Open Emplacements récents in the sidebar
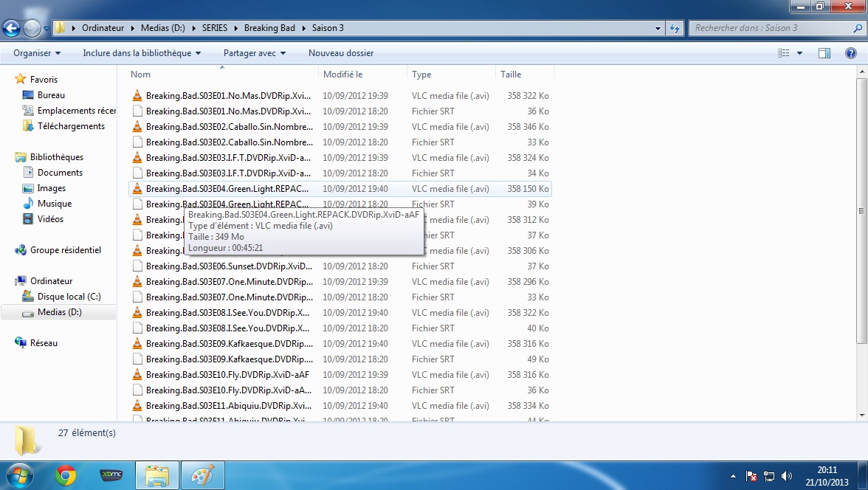This screenshot has width=868, height=490. tap(77, 111)
